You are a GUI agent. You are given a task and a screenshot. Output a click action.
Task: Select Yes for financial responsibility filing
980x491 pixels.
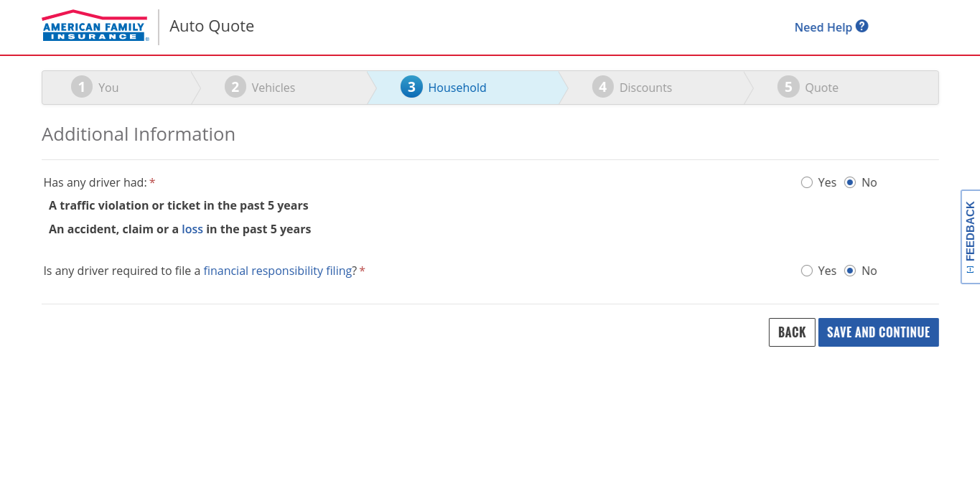point(807,271)
